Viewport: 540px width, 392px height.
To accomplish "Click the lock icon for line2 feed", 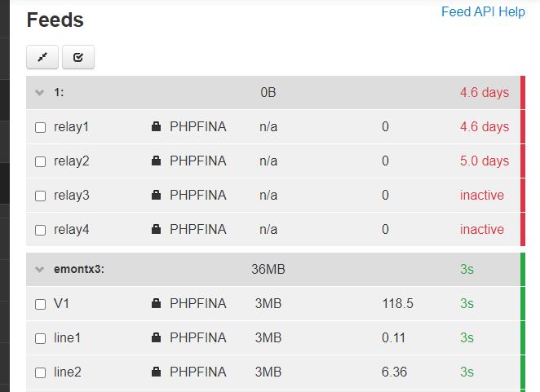I will (x=156, y=372).
